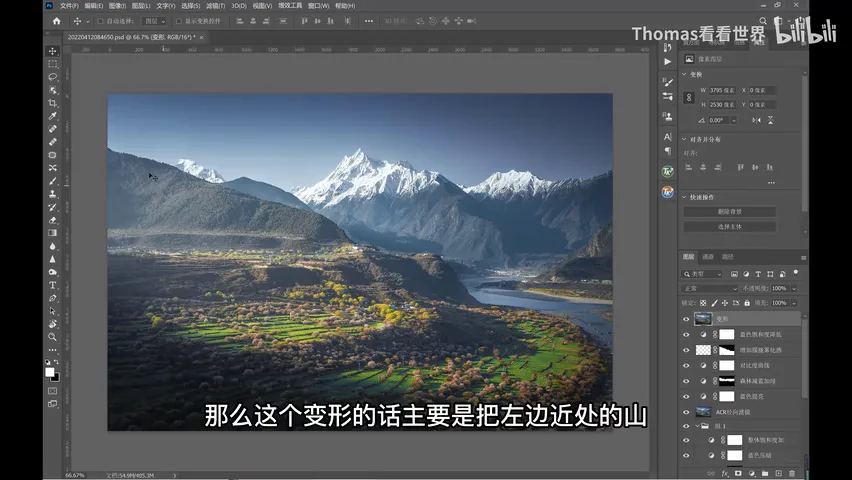Select the Rectangular Marquee tool

click(53, 64)
